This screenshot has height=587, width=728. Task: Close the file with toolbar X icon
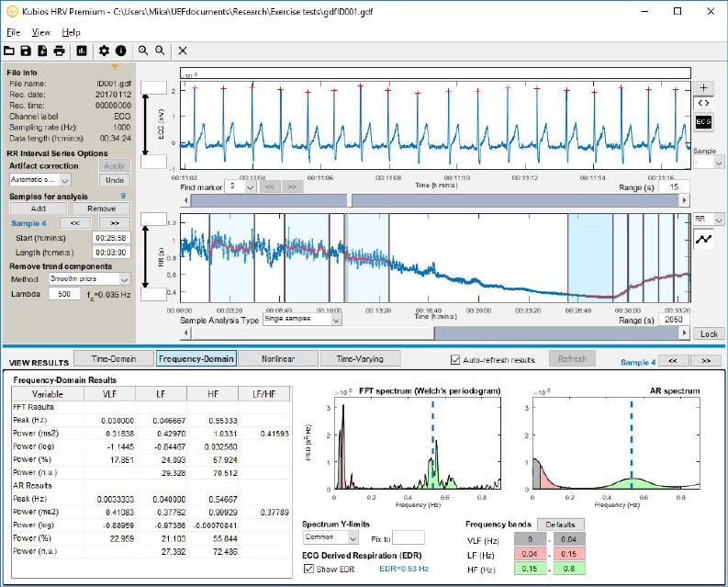pyautogui.click(x=183, y=51)
